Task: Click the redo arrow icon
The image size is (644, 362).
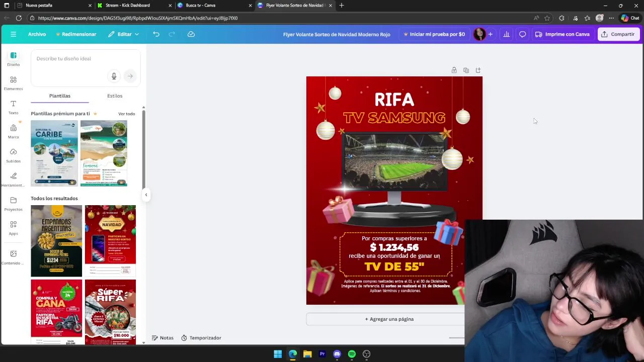Action: tap(172, 34)
